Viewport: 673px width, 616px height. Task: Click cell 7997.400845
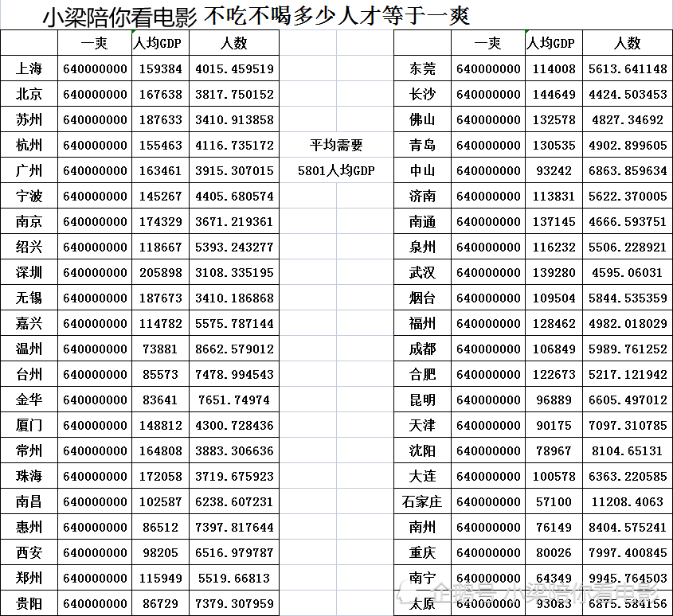[x=628, y=552]
